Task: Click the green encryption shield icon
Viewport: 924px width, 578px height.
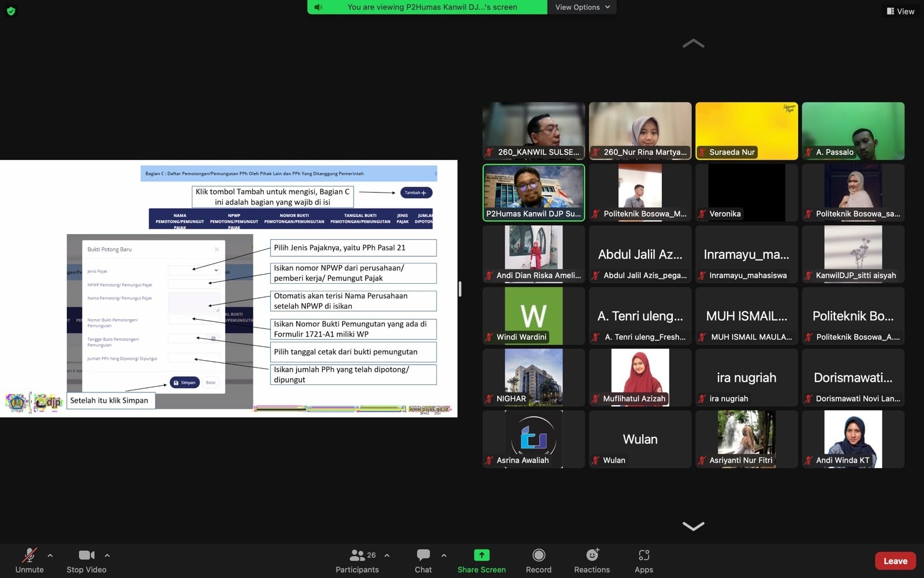Action: click(11, 11)
